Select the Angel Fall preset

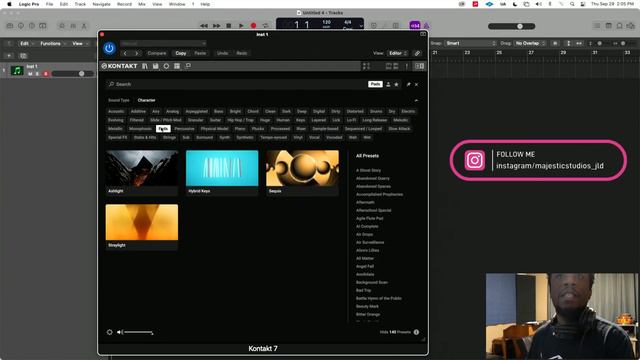tap(365, 267)
